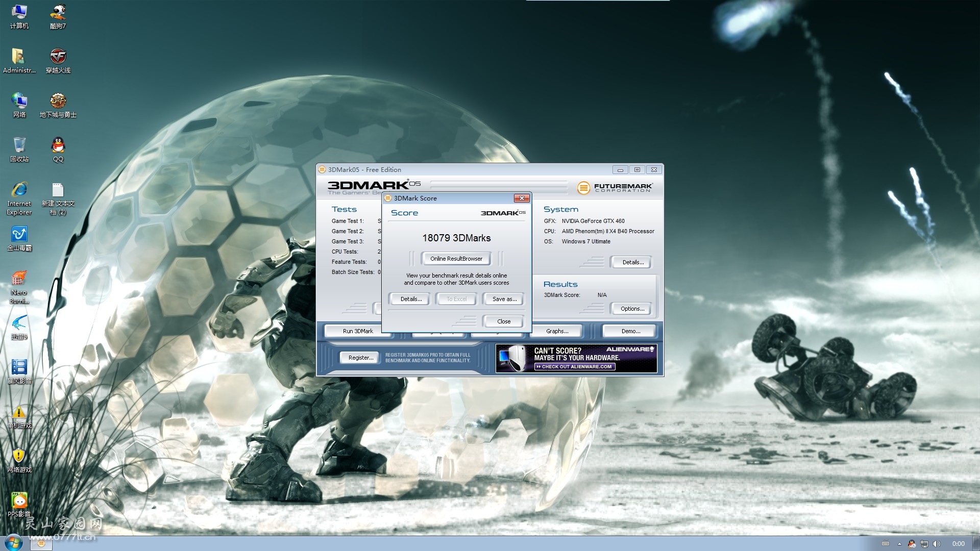The width and height of the screenshot is (980, 551).
Task: Open the Windows Start orb
Action: [x=13, y=543]
